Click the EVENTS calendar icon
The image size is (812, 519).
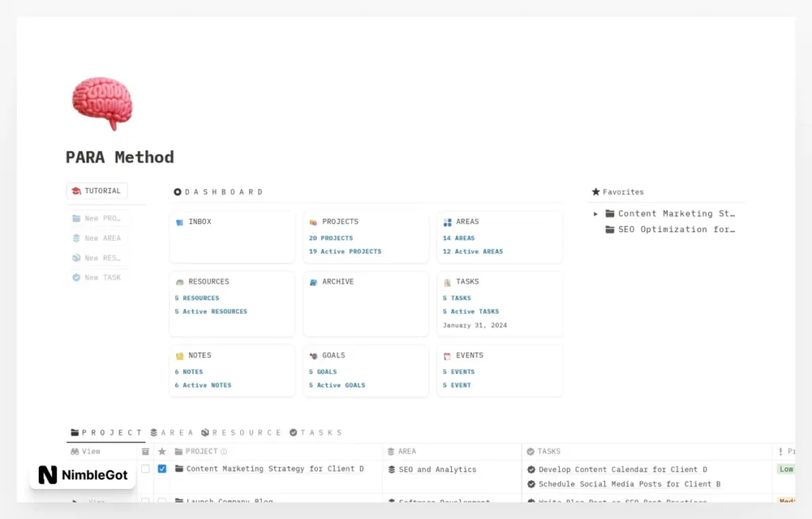point(447,356)
